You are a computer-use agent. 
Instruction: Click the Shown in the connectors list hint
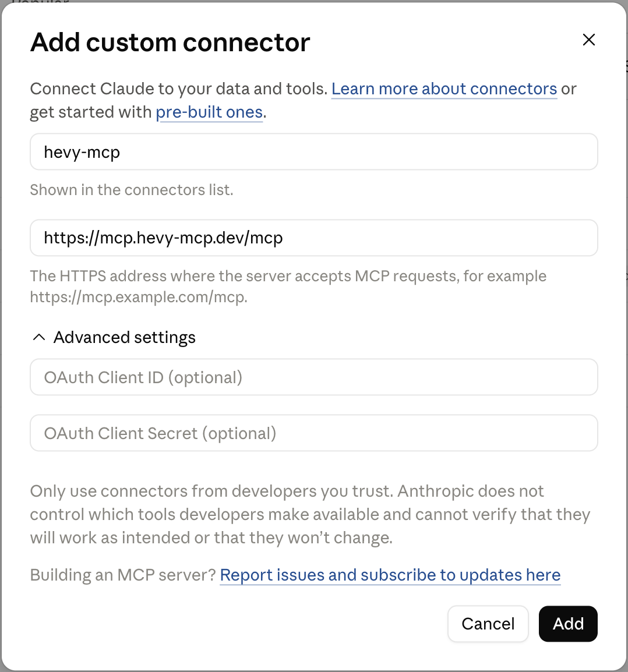(132, 190)
